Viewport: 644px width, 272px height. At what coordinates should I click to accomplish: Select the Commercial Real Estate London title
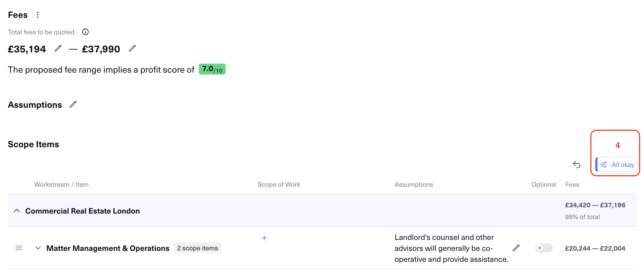click(x=82, y=211)
